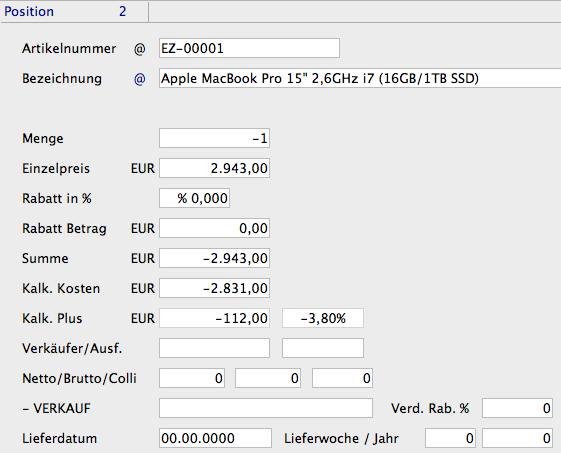Click the Menge label
Image resolution: width=561 pixels, height=453 pixels.
tap(43, 138)
